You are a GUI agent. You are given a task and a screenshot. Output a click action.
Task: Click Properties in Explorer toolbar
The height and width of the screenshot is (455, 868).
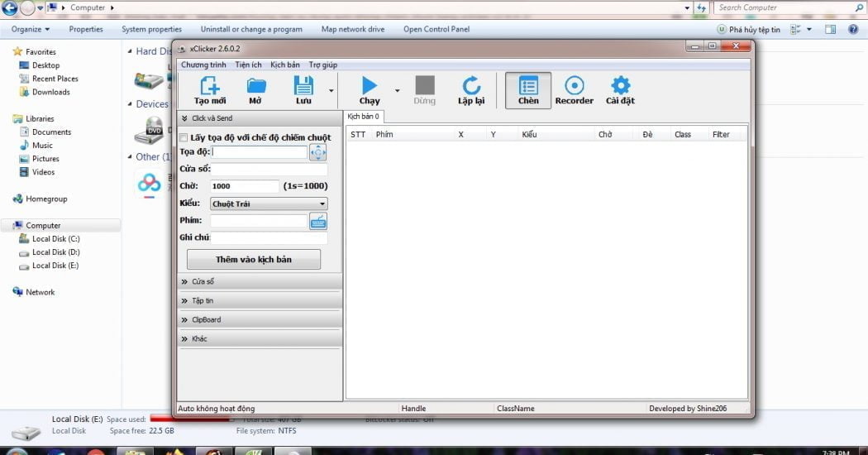tap(86, 30)
